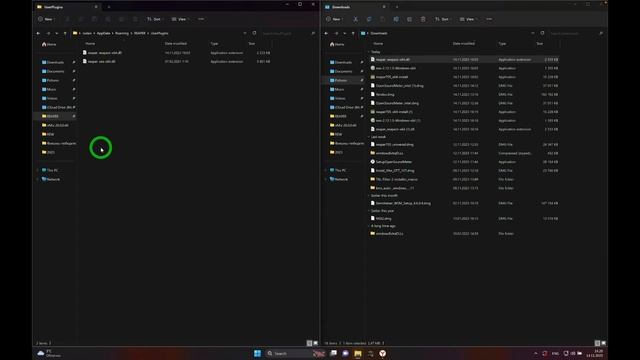The width and height of the screenshot is (640, 360).
Task: Expand Network in Downloads window sidebar
Action: [x=326, y=179]
